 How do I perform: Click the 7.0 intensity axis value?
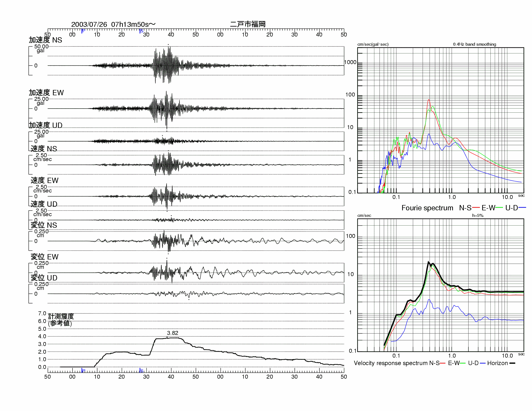42,313
